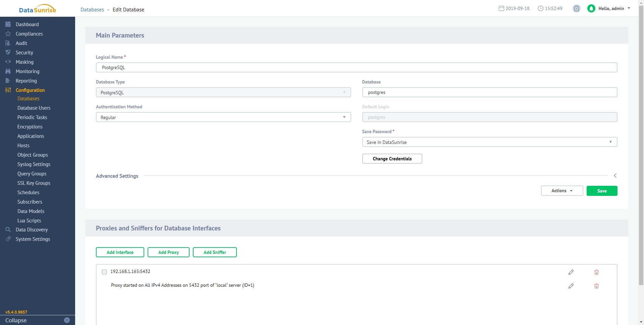Open Encryptions submenu item
644x325 pixels.
[30, 126]
